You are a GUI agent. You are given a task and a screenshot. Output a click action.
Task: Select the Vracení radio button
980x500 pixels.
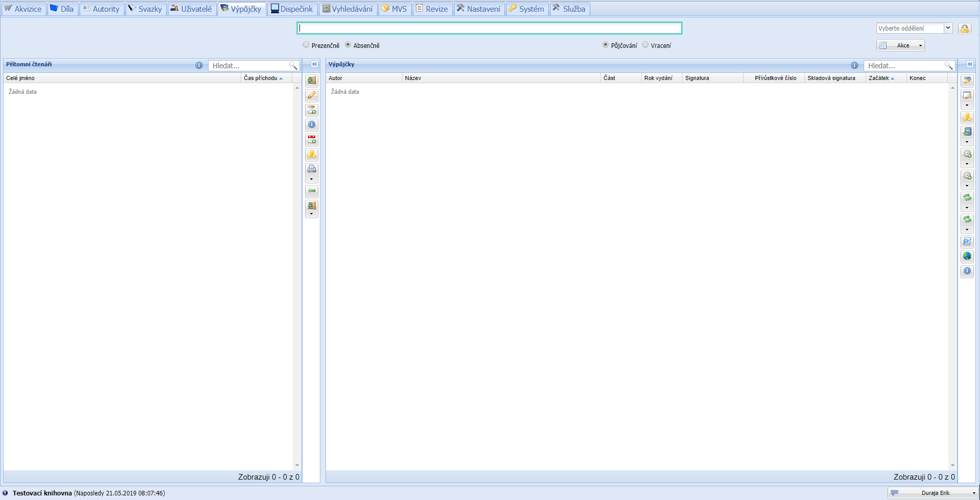(x=645, y=45)
